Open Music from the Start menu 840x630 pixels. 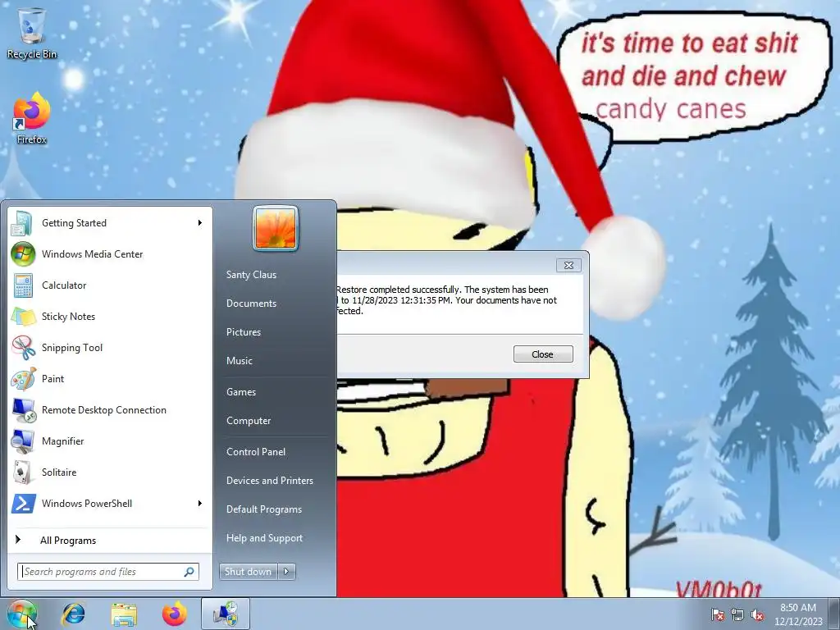click(240, 361)
